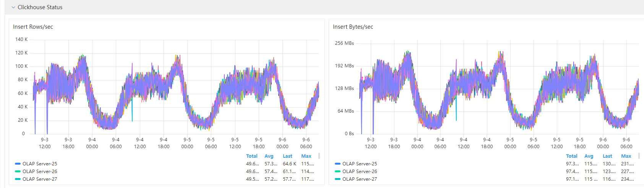Collapse the Clickhouse Status row chevron
The image size is (644, 188).
pyautogui.click(x=13, y=7)
